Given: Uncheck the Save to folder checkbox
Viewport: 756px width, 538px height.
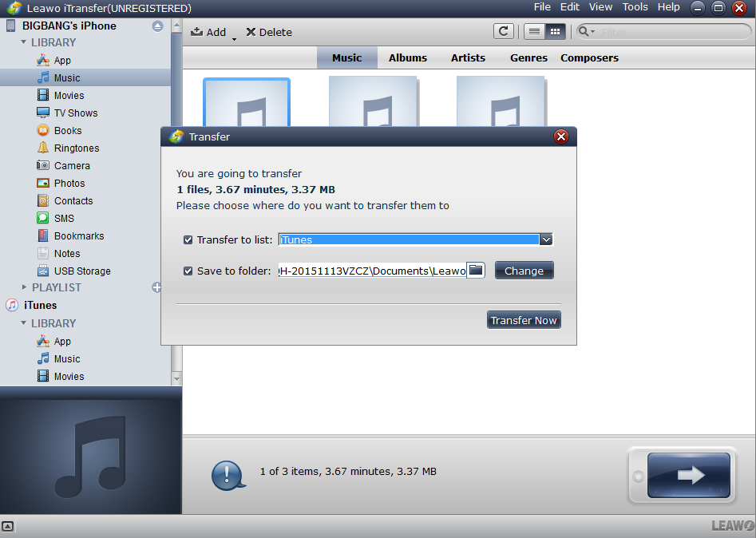Looking at the screenshot, I should (x=188, y=271).
